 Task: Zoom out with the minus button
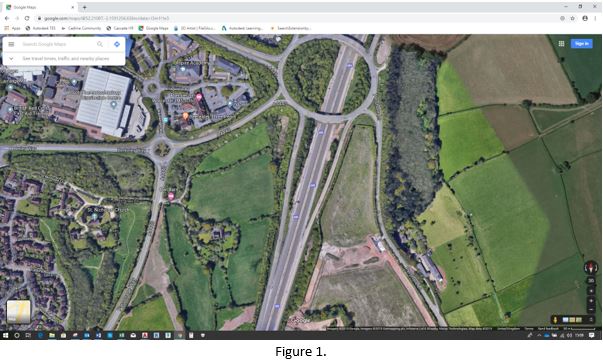[x=591, y=309]
